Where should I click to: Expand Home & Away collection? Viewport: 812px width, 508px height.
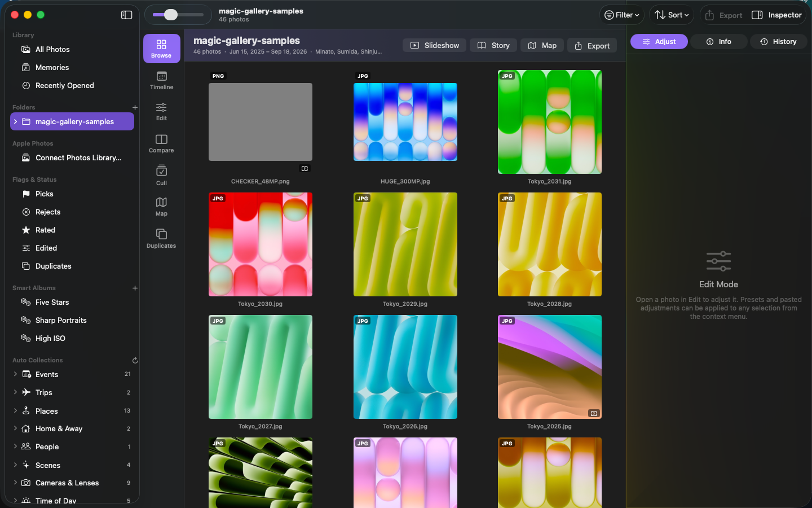click(15, 428)
